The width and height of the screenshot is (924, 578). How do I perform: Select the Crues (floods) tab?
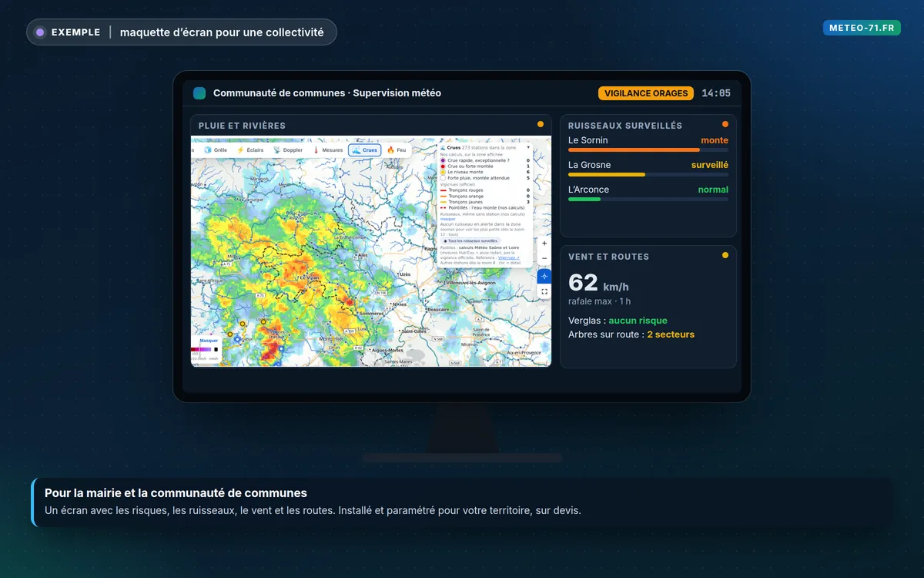[365, 150]
